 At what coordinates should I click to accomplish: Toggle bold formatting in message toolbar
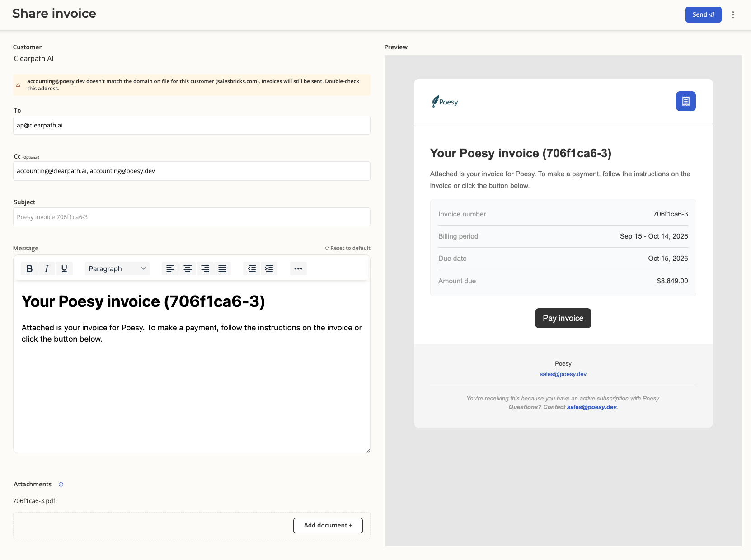[x=29, y=268]
